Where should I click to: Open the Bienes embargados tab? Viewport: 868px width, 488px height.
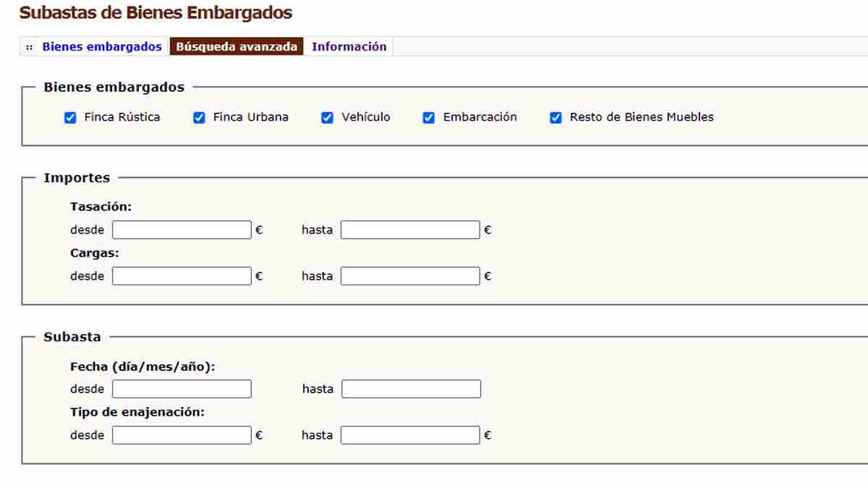tap(102, 47)
